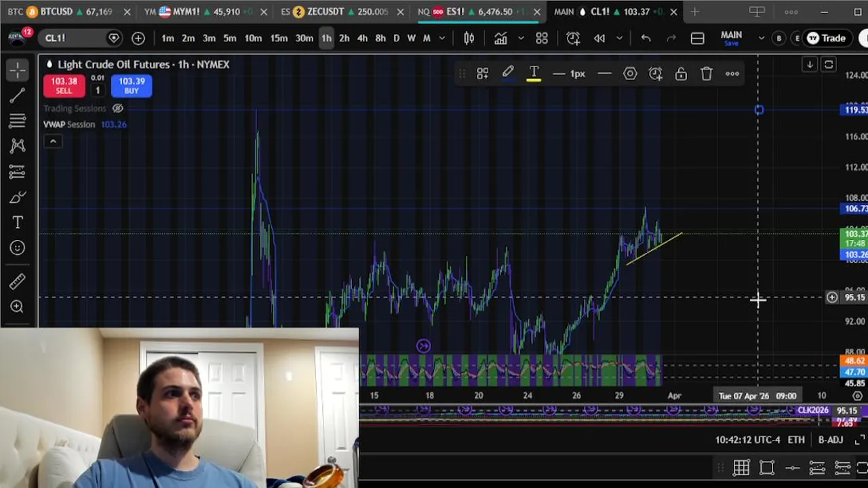The image size is (868, 488).
Task: Open the forecasting and measurement tools
Action: tap(18, 171)
